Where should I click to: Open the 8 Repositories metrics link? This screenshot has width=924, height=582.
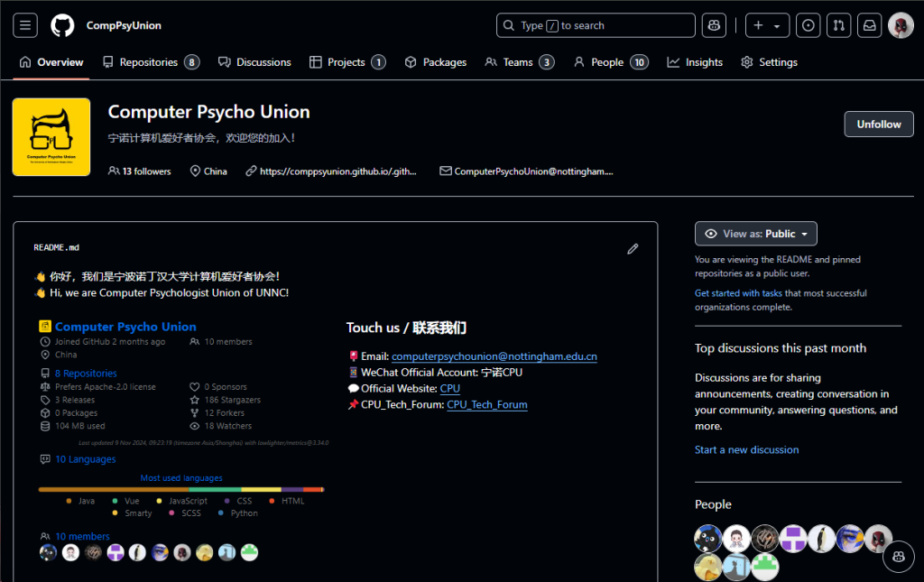86,373
